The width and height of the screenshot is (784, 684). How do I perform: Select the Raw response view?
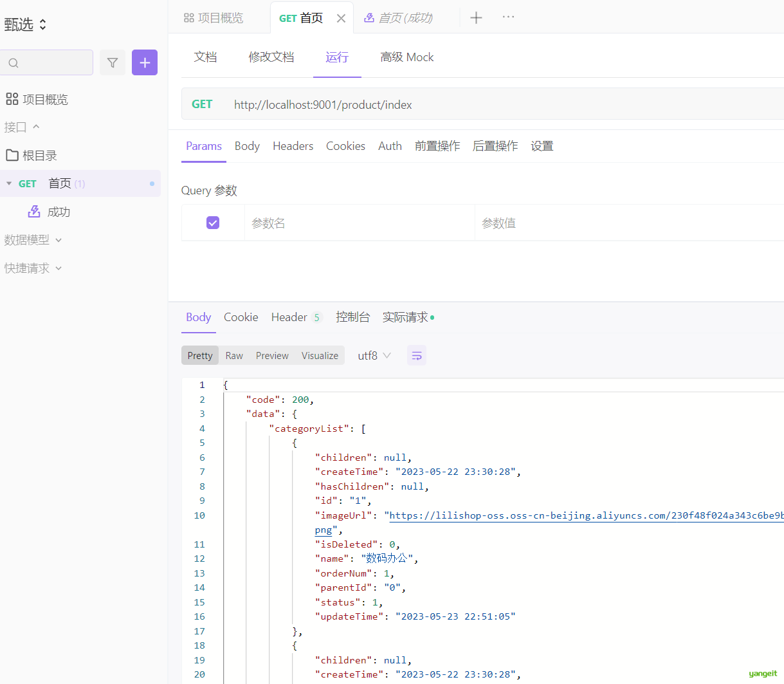coord(234,355)
